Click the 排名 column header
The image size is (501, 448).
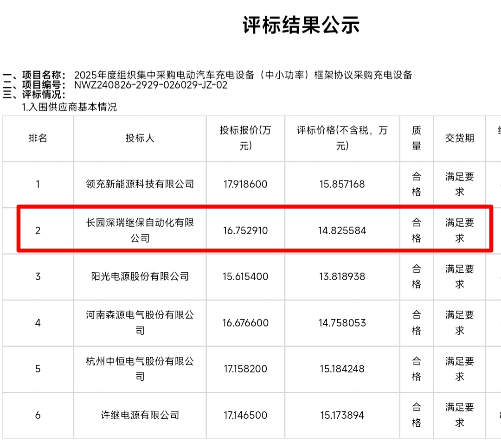[38, 138]
